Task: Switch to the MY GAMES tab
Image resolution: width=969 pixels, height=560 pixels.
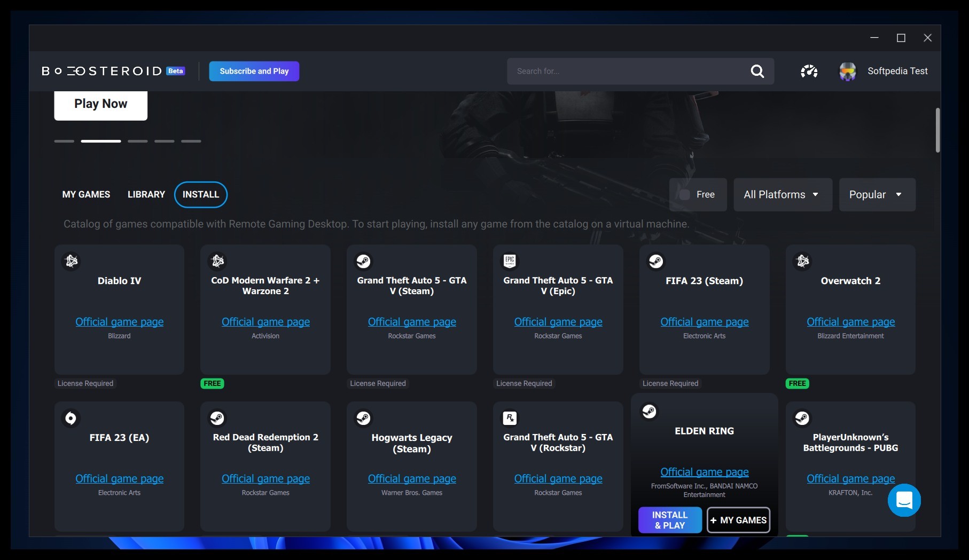Action: (x=86, y=194)
